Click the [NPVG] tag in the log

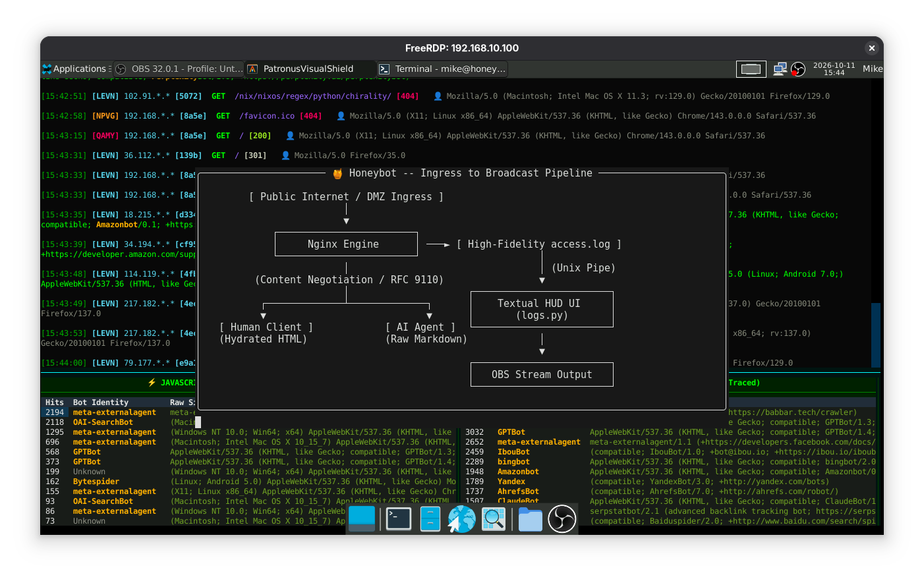pyautogui.click(x=105, y=116)
